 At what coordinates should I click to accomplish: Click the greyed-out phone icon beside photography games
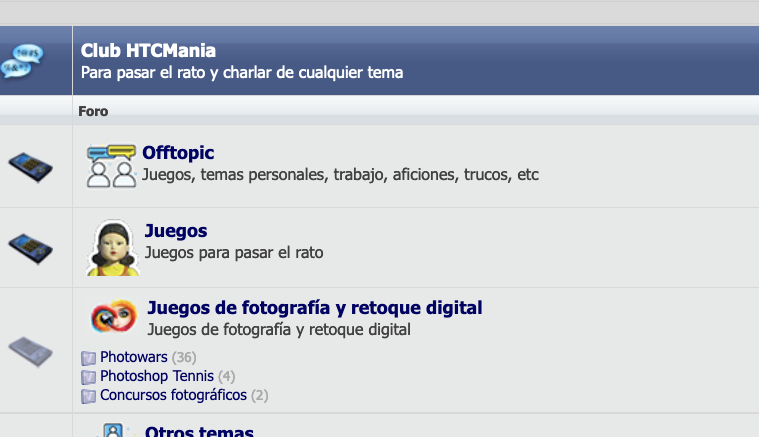30,351
